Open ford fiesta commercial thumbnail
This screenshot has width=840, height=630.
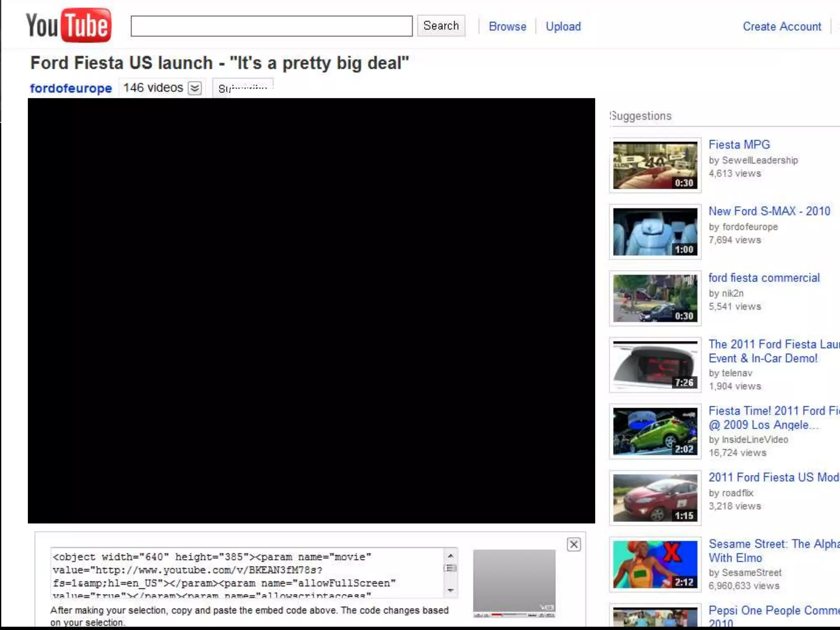(655, 298)
